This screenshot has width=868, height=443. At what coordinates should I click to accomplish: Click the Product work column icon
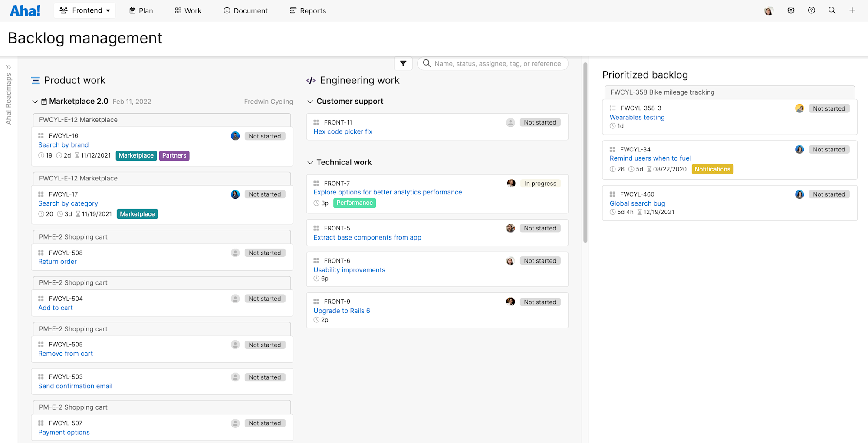click(x=36, y=80)
